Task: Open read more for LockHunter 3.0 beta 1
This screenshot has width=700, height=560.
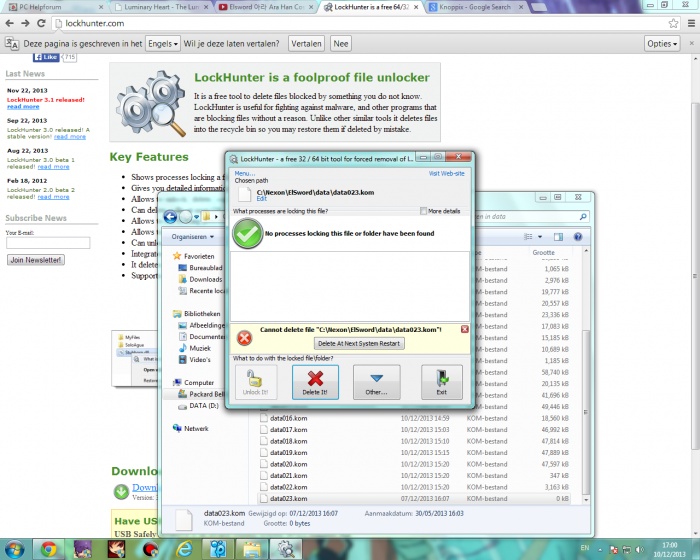Action: coord(53,167)
